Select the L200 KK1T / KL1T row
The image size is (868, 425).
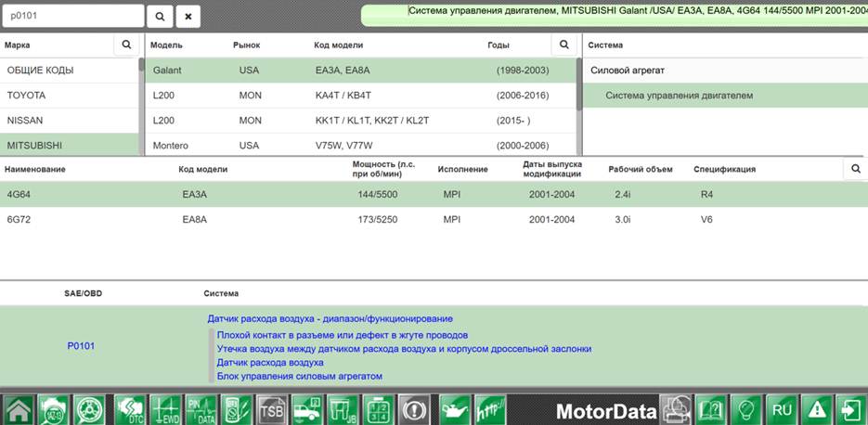coord(360,120)
